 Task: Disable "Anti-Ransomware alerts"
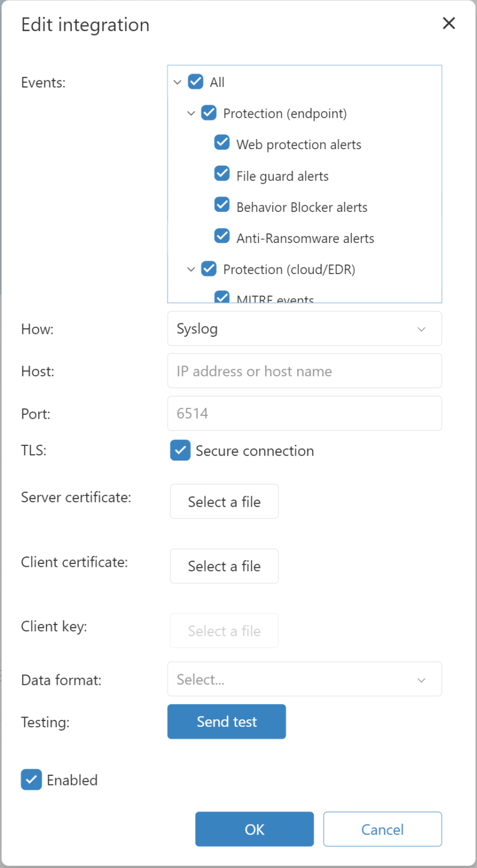point(222,237)
